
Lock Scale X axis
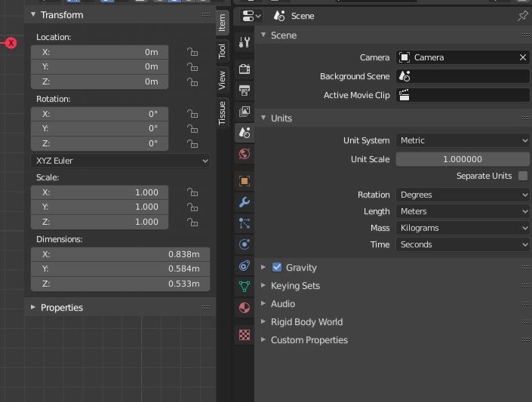(x=192, y=192)
